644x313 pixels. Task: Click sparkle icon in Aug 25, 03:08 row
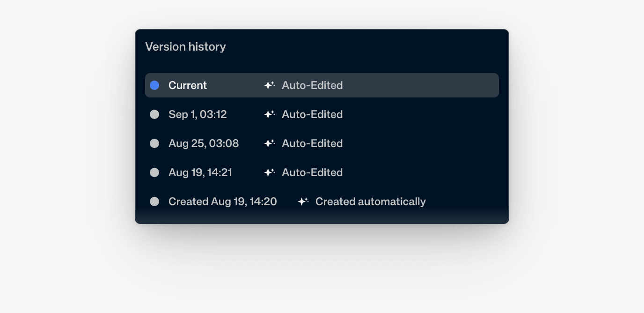(x=269, y=143)
